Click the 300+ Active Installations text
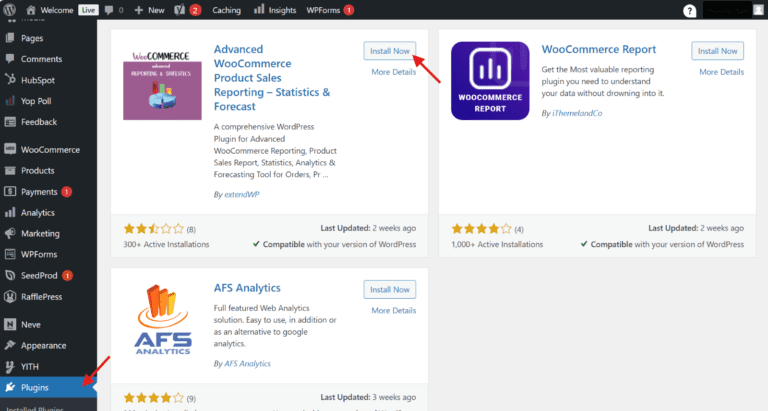This screenshot has height=411, width=768. [166, 244]
